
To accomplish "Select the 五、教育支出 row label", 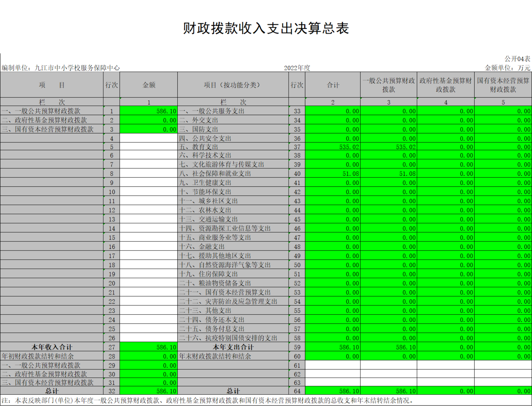I will click(199, 147).
